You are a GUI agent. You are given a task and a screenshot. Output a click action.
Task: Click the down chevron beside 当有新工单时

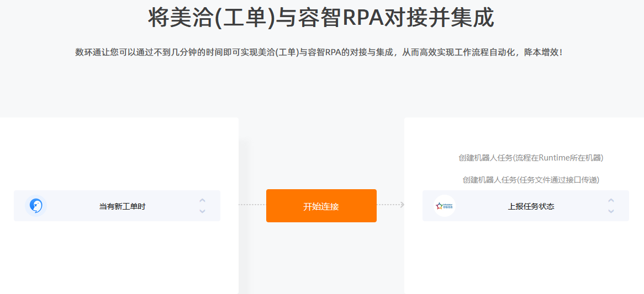pyautogui.click(x=202, y=211)
